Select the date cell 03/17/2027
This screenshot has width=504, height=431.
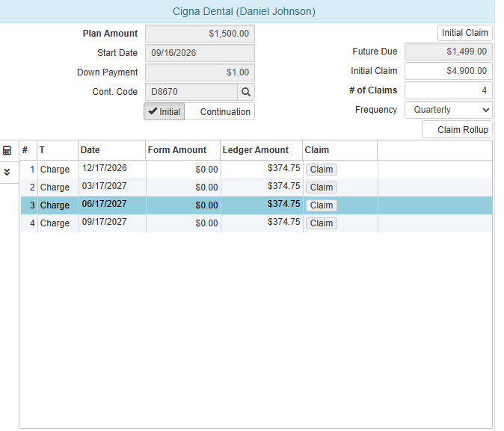coord(112,187)
